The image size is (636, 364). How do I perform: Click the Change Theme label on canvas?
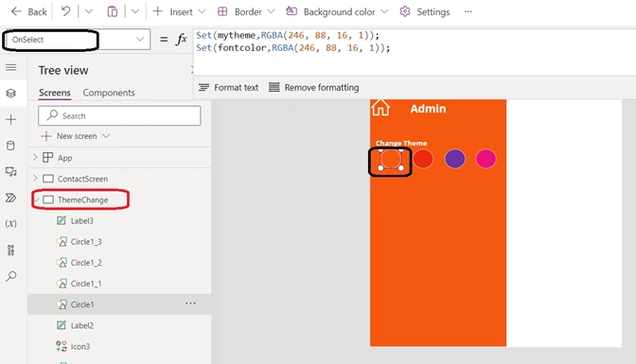(x=401, y=143)
